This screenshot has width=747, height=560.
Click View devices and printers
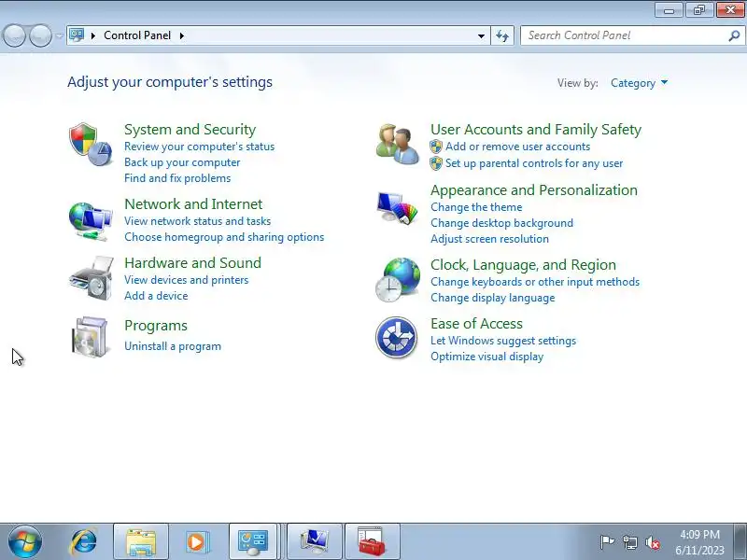point(186,280)
